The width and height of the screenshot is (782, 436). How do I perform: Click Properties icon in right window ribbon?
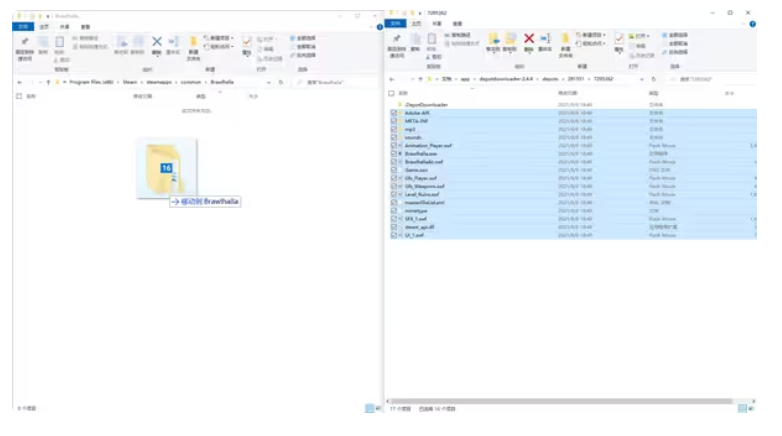pos(619,40)
